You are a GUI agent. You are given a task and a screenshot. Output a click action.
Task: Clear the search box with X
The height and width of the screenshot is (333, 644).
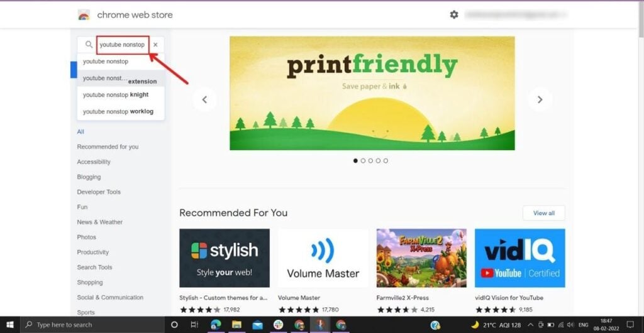click(x=155, y=45)
